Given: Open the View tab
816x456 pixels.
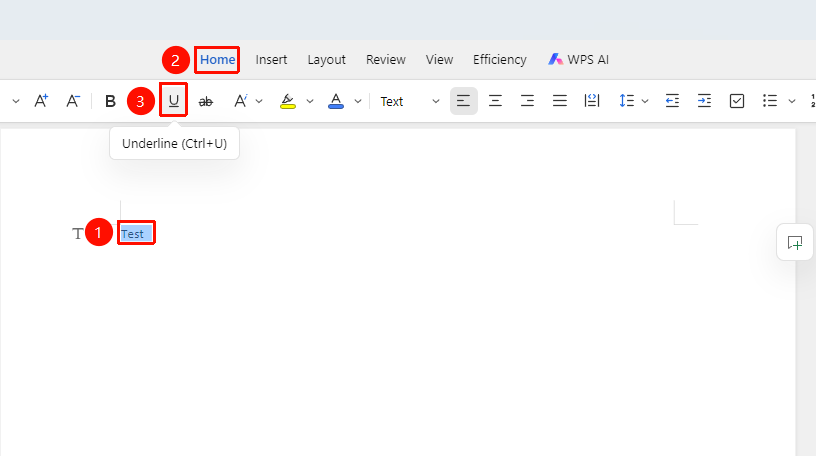Looking at the screenshot, I should 439,60.
